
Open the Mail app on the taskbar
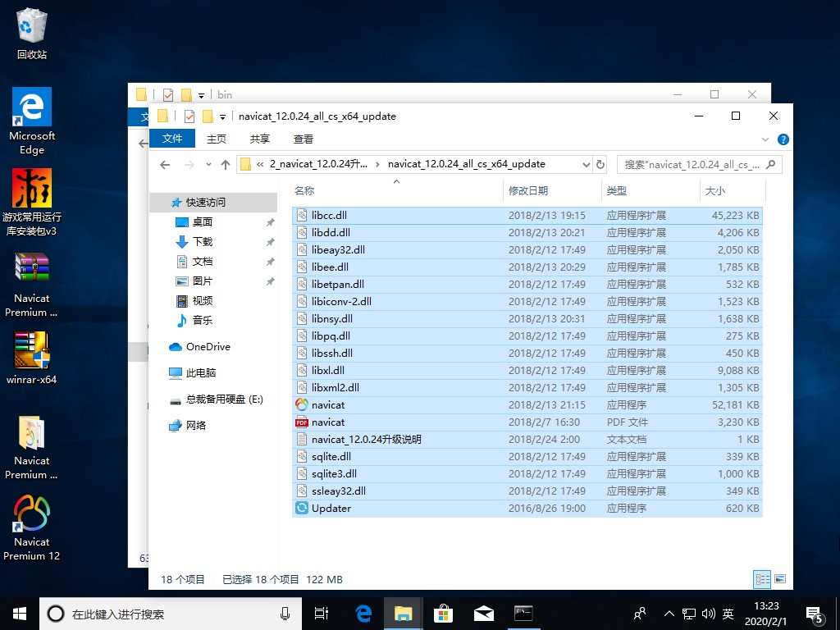[483, 614]
